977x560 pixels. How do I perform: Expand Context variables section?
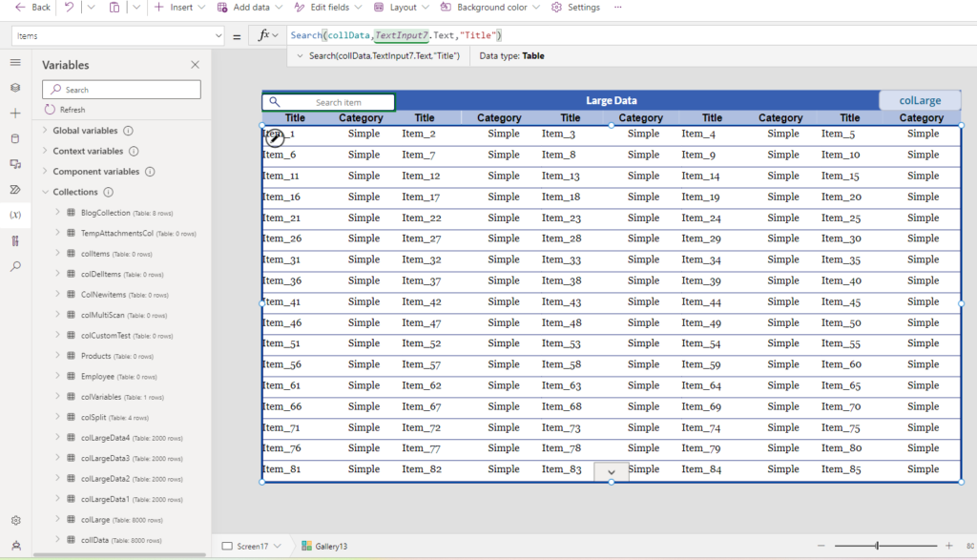(45, 151)
